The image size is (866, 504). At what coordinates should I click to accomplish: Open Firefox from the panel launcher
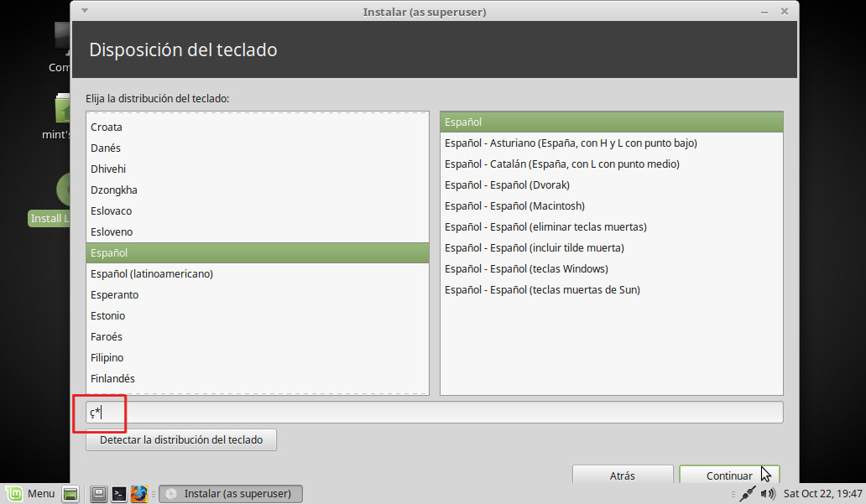click(139, 493)
